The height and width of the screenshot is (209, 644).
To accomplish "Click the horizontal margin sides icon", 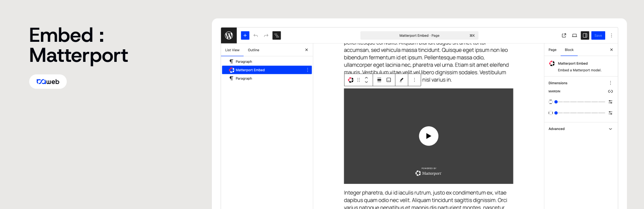I will 551,113.
